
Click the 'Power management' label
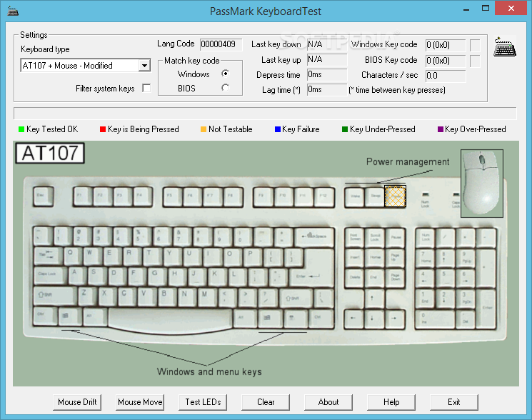408,162
